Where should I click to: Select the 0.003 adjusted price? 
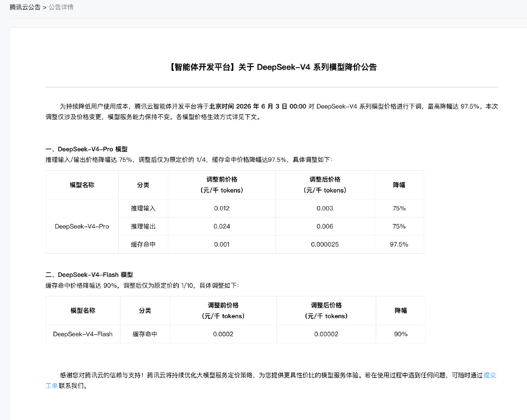click(325, 208)
